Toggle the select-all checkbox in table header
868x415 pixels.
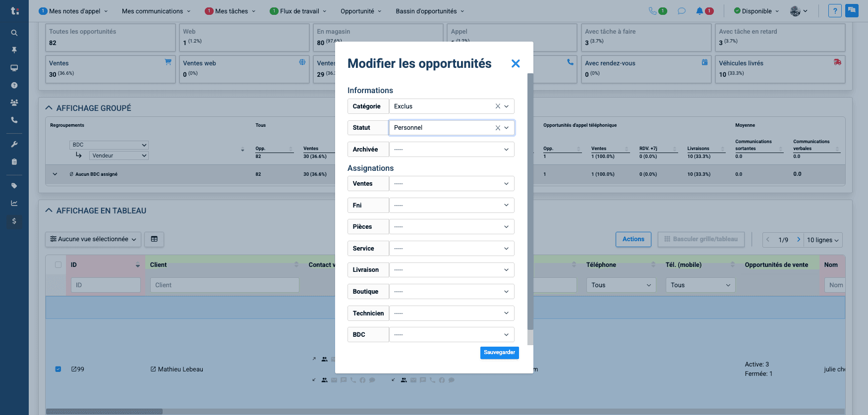[58, 265]
